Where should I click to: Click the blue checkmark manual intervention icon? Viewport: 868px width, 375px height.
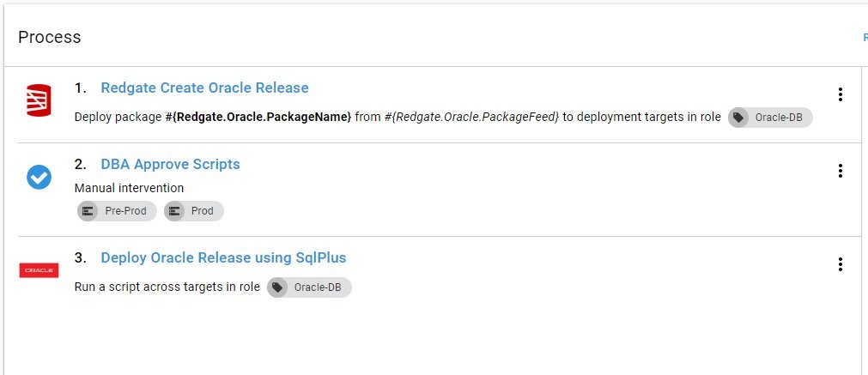click(39, 177)
